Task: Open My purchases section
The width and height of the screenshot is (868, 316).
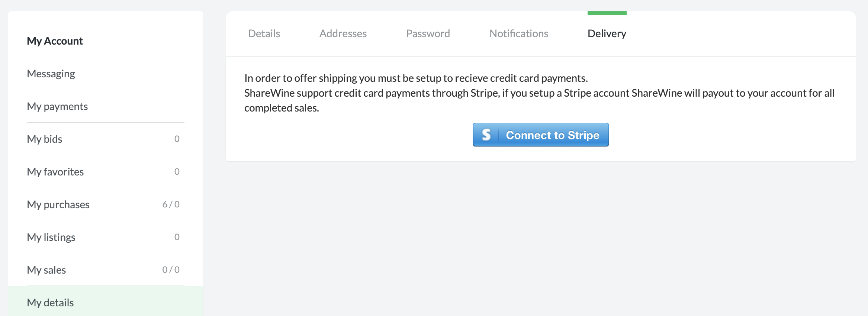Action: (58, 204)
